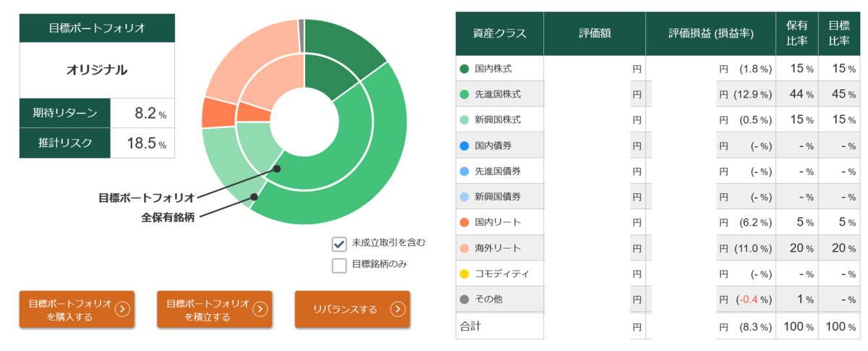This screenshot has width=868, height=351.
Task: Click outer ring peach 海外リート segment
Action: pos(250,62)
